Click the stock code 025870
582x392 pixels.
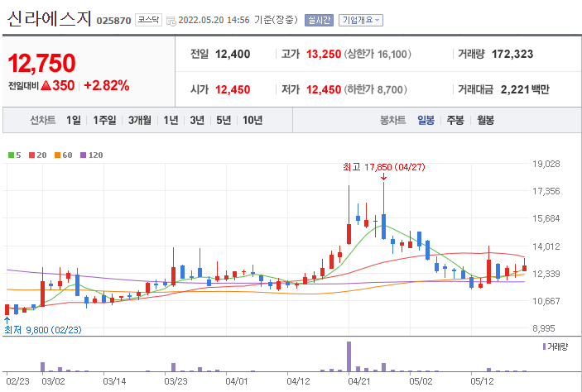pyautogui.click(x=113, y=21)
